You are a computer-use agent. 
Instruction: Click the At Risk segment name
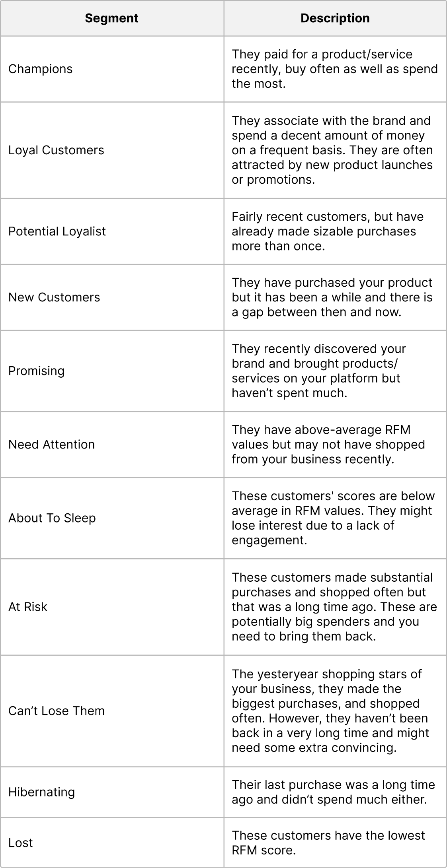click(28, 607)
